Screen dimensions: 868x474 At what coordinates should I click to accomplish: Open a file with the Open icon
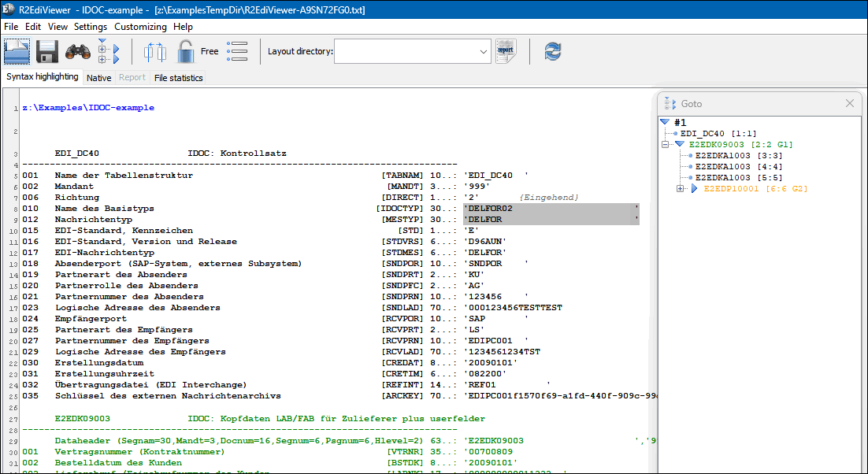[x=17, y=50]
